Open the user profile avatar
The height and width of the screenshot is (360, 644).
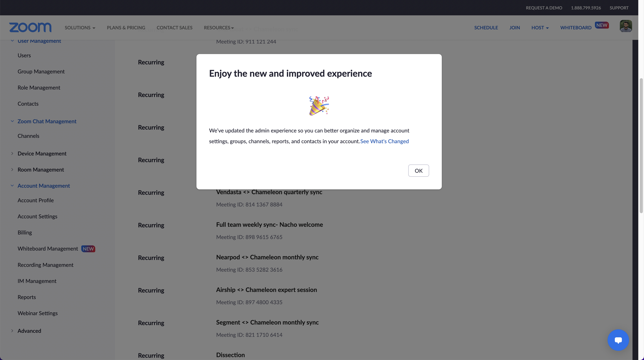click(x=626, y=26)
